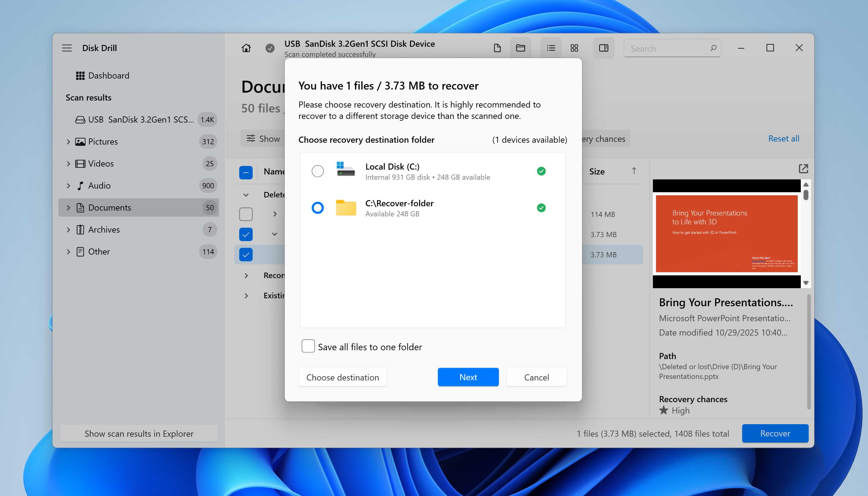Open Dashboard in the sidebar
868x496 pixels.
click(108, 75)
